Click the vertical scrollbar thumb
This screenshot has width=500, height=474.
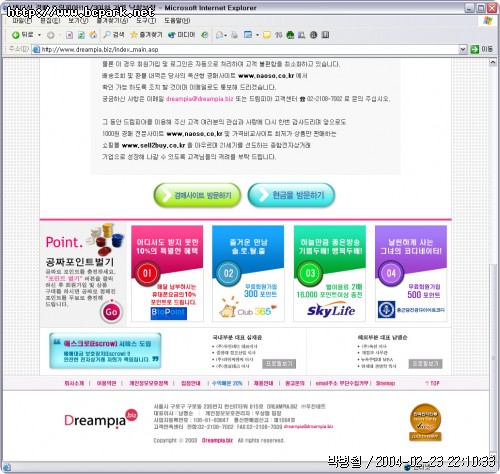click(493, 357)
